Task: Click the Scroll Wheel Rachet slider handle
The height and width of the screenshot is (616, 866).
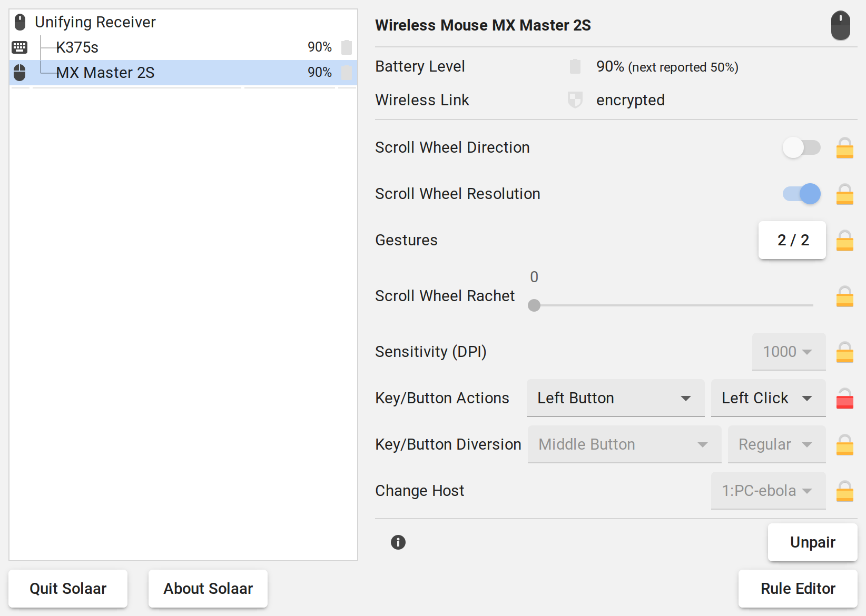Action: [x=534, y=305]
